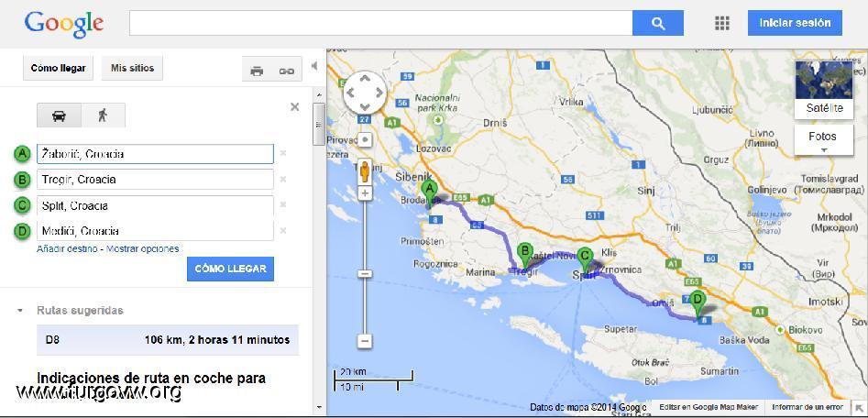Remove destination A Žaborić

283,153
